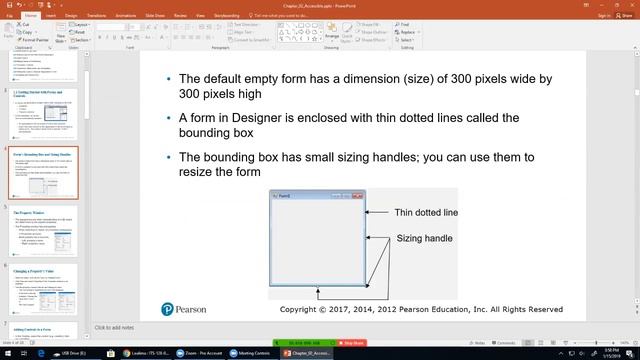Switch to Slide Sorter view

pyautogui.click(x=541, y=343)
